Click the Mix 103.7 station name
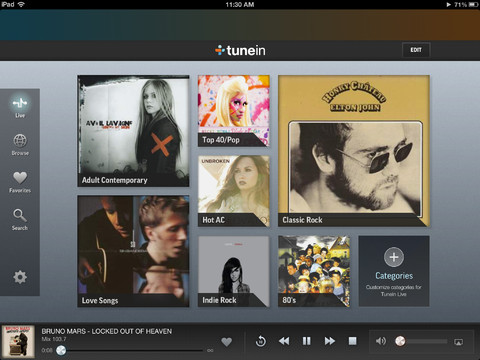The height and width of the screenshot is (360, 480). (54, 339)
